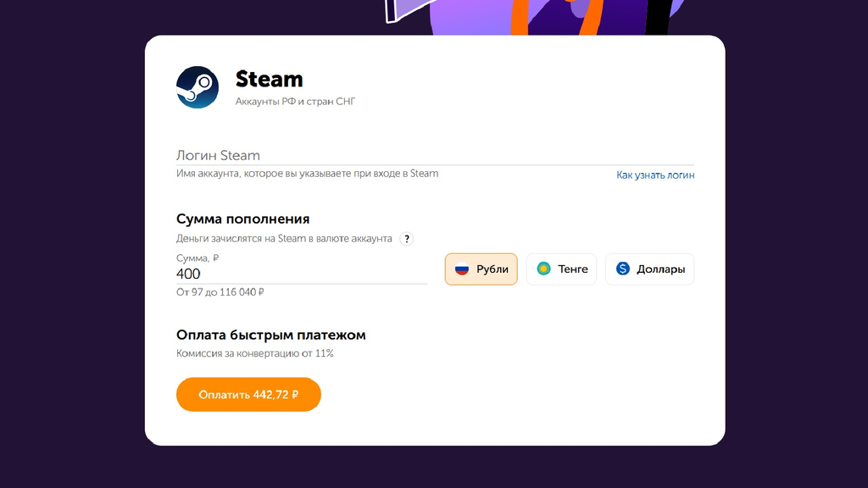Select the Рубли currency option
The image size is (868, 488).
coord(481,269)
